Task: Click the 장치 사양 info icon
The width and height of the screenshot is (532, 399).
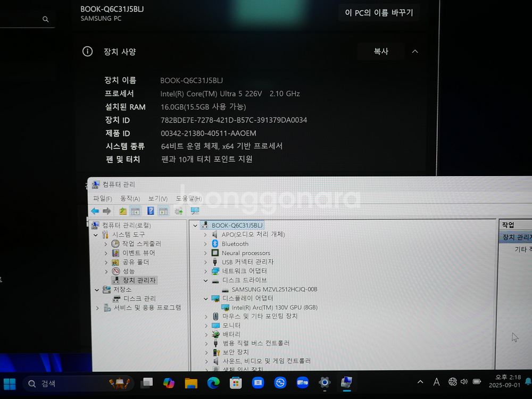Action: (x=88, y=51)
